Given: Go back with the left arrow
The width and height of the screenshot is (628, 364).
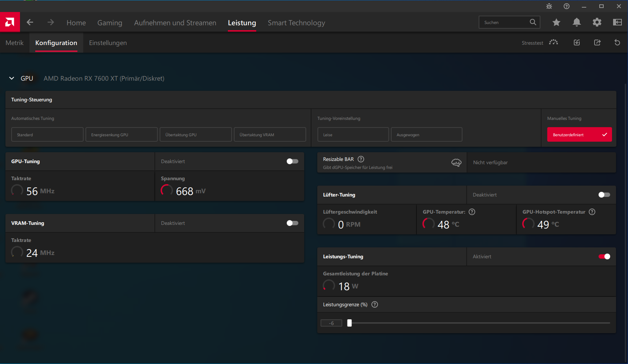Looking at the screenshot, I should (x=30, y=22).
